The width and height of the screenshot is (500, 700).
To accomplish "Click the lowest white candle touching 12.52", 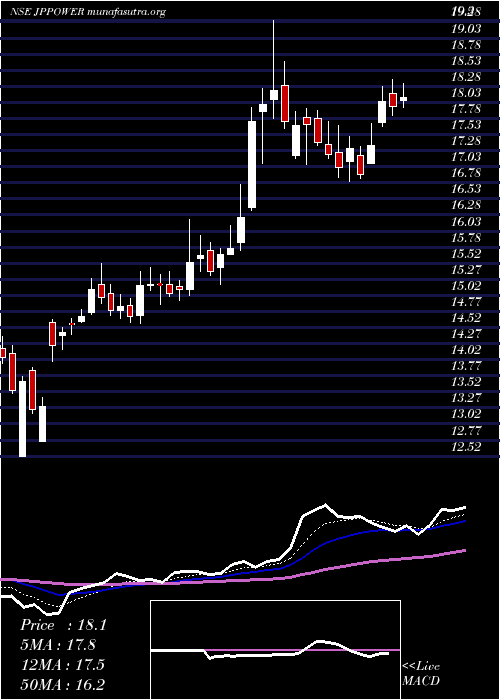I will [x=22, y=419].
